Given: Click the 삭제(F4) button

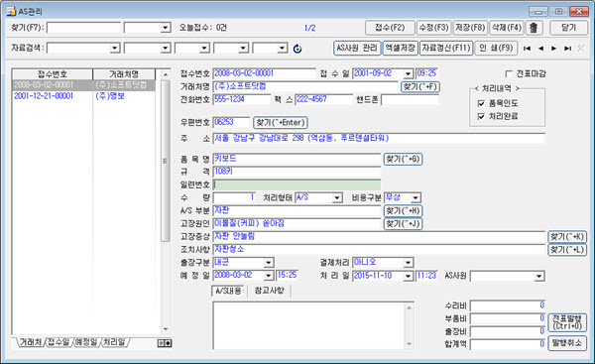Looking at the screenshot, I should [507, 28].
